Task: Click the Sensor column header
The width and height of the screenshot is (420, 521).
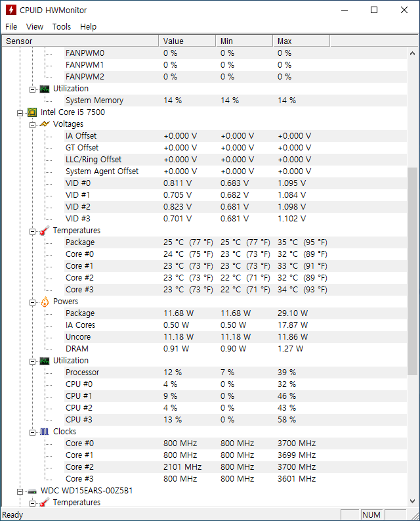Action: click(80, 41)
